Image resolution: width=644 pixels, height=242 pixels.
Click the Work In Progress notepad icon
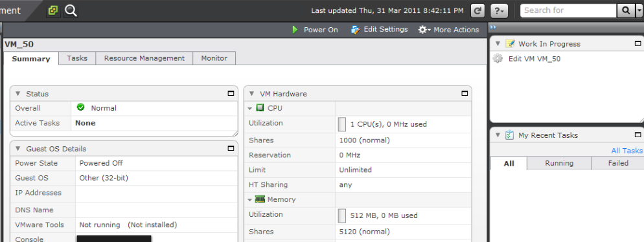[510, 43]
